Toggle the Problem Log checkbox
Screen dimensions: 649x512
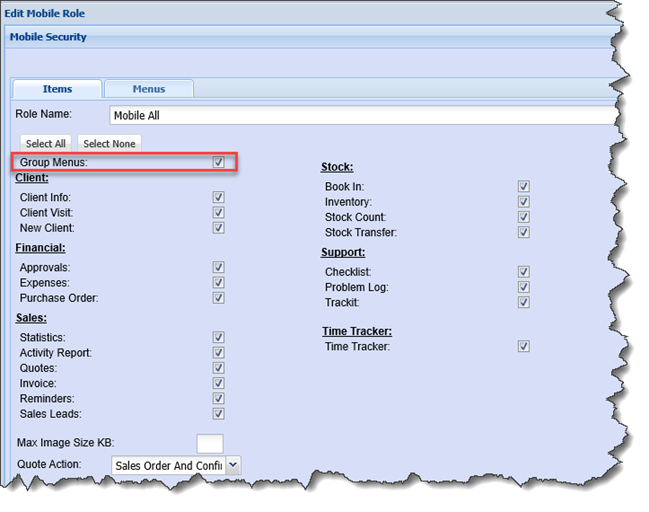tap(523, 287)
